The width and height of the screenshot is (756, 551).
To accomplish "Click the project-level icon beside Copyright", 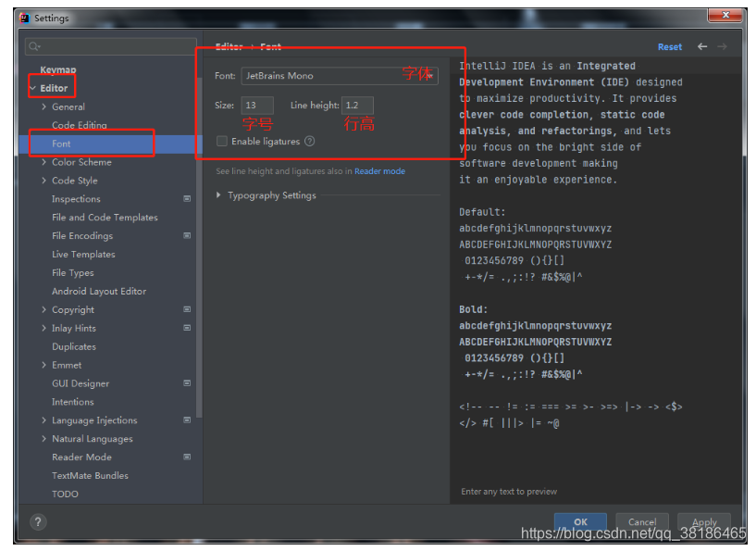I will 187,309.
